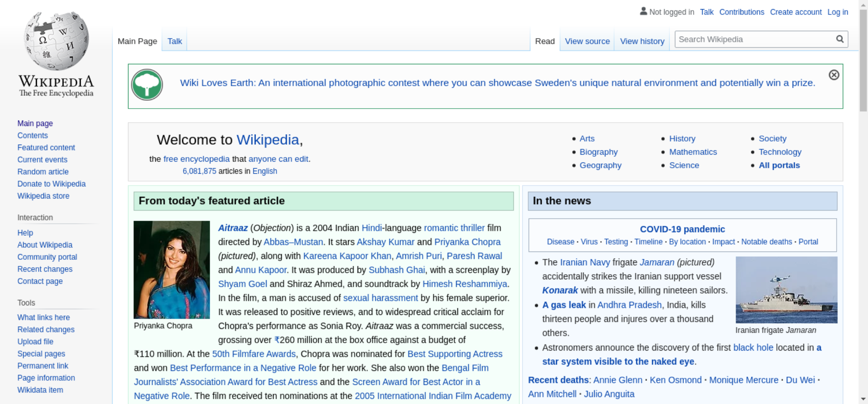Open the black hole link
Screen dimensions: 868x404
[753, 348]
